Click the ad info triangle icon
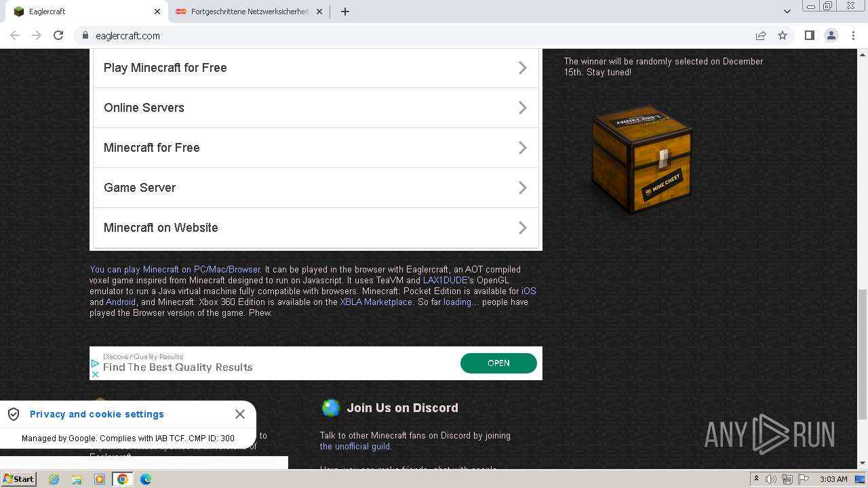868x488 pixels. (x=95, y=364)
